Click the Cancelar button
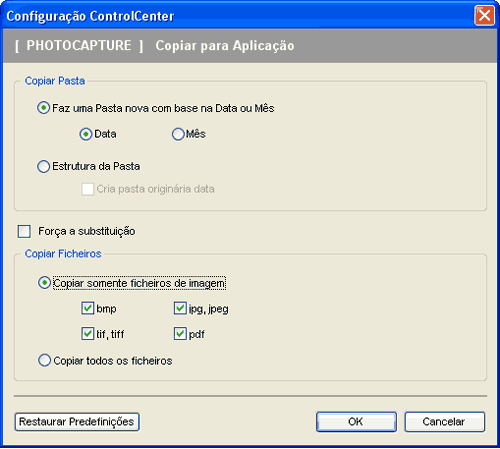The image size is (500, 449). click(445, 422)
